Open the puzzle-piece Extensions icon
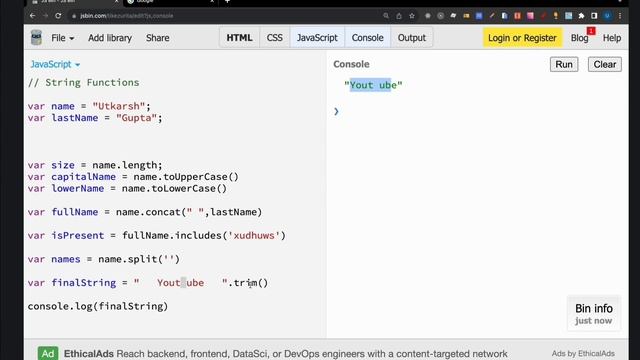 tap(581, 16)
